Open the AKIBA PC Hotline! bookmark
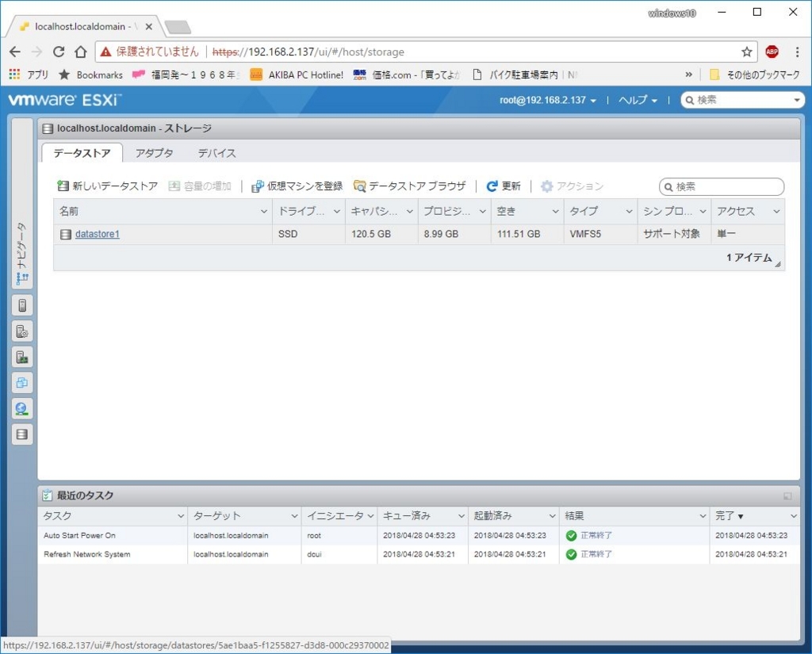 pyautogui.click(x=297, y=75)
